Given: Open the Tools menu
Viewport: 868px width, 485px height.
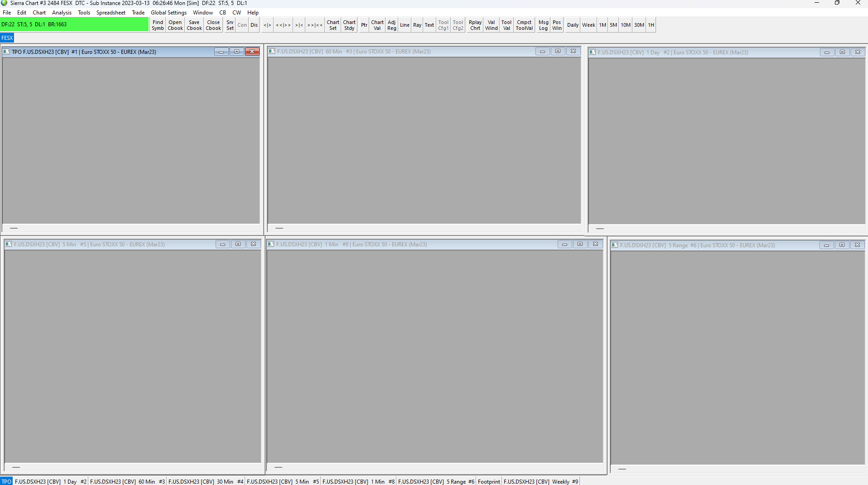Looking at the screenshot, I should pyautogui.click(x=84, y=13).
